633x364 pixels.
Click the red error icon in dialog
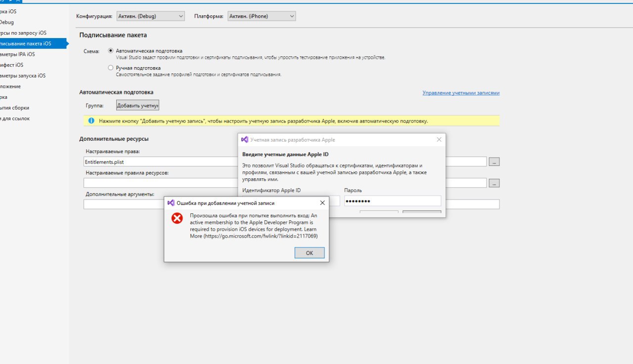(177, 218)
